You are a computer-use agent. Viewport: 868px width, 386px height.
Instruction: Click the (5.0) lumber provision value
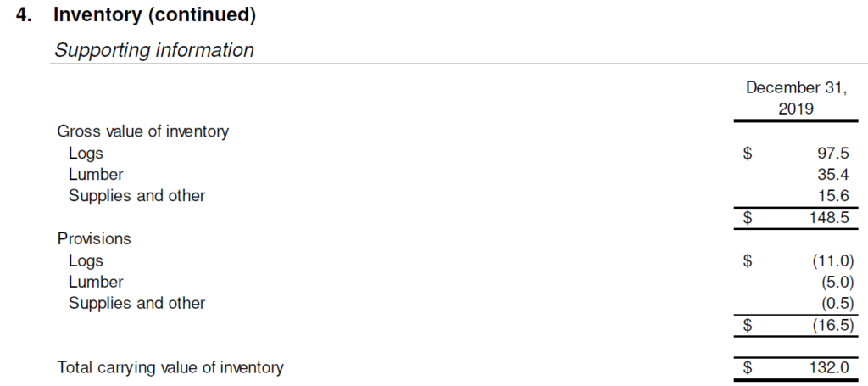click(x=837, y=282)
